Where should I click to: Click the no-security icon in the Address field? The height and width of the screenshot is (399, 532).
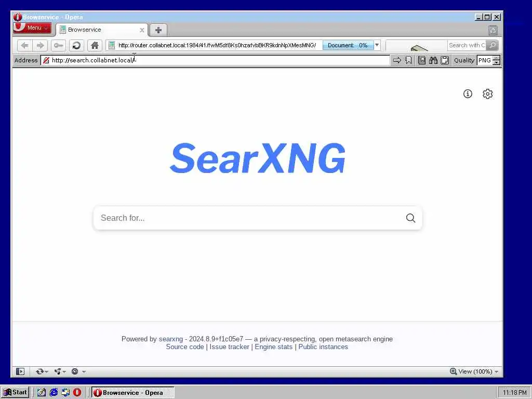click(x=46, y=60)
